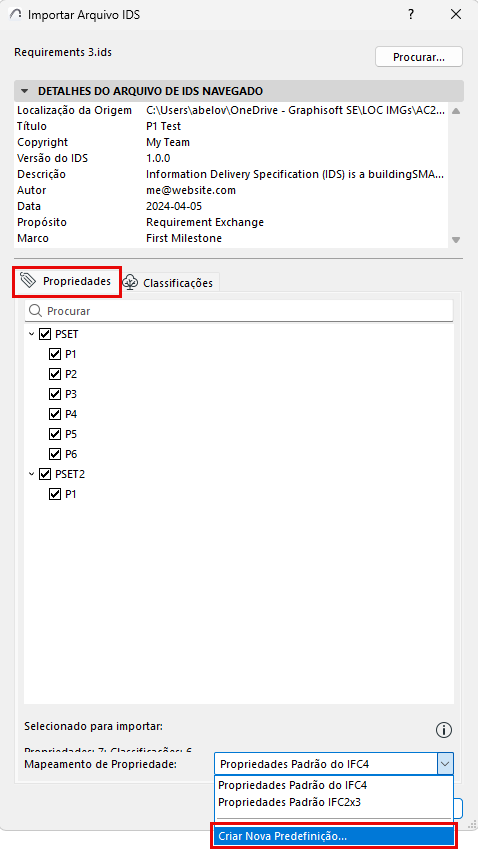Click the P1 Test title value
Image resolution: width=478 pixels, height=853 pixels.
click(163, 126)
